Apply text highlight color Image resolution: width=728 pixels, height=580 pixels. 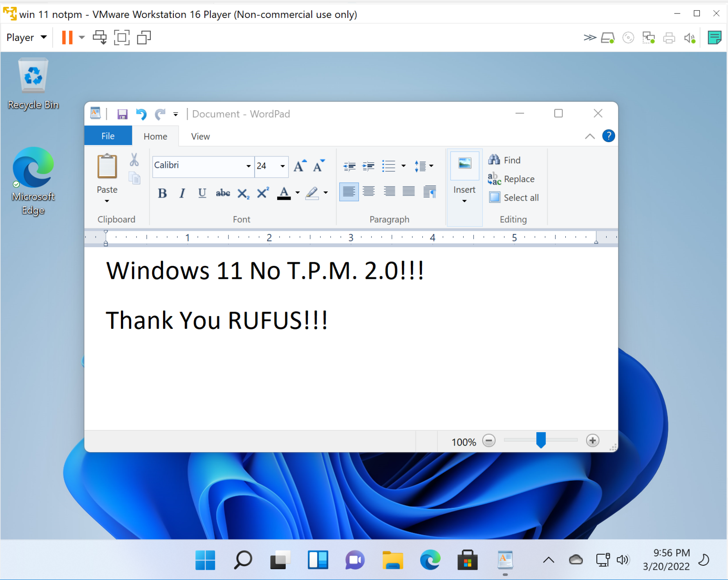tap(312, 193)
